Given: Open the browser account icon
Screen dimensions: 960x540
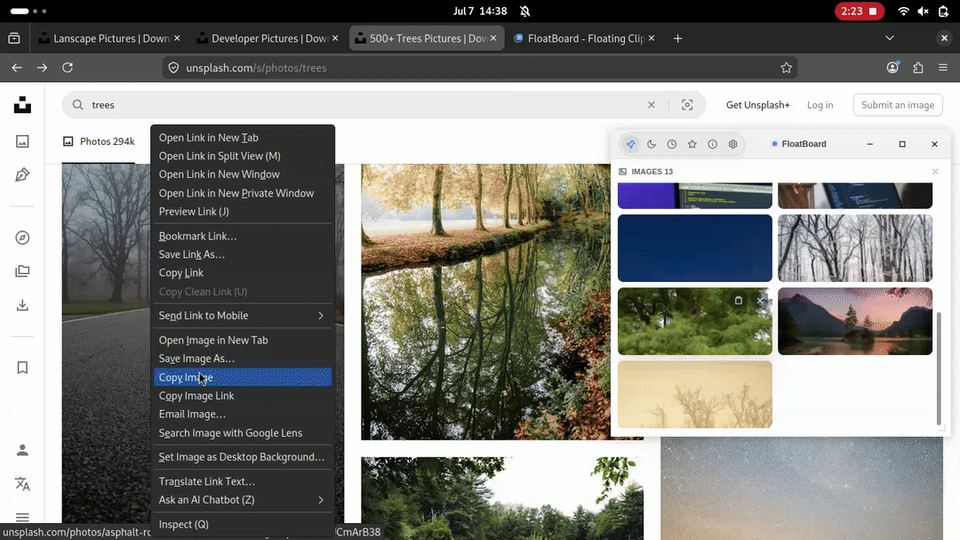Looking at the screenshot, I should coord(893,67).
